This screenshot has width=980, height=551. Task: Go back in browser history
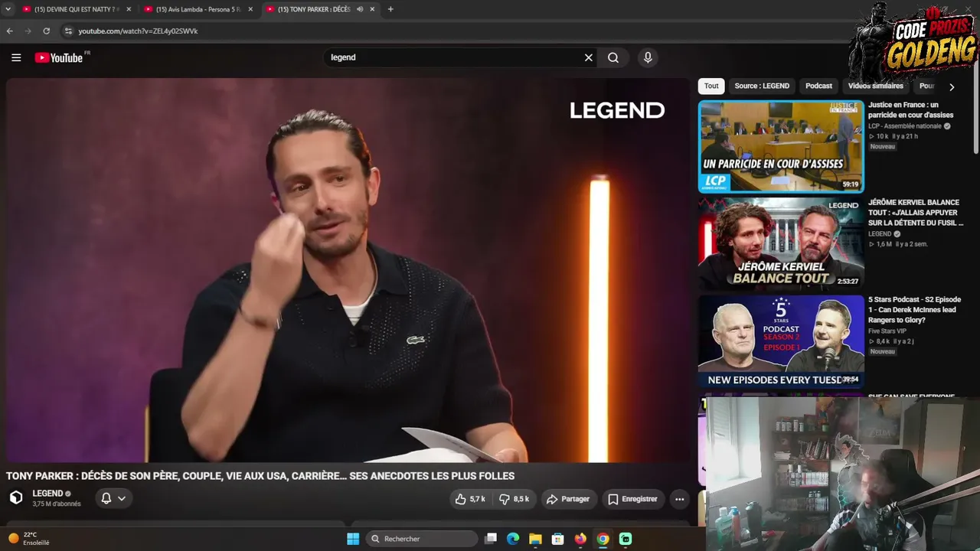pyautogui.click(x=9, y=31)
